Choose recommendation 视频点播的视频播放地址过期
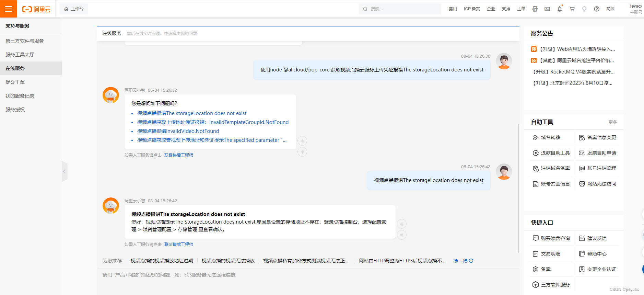 tap(162, 261)
